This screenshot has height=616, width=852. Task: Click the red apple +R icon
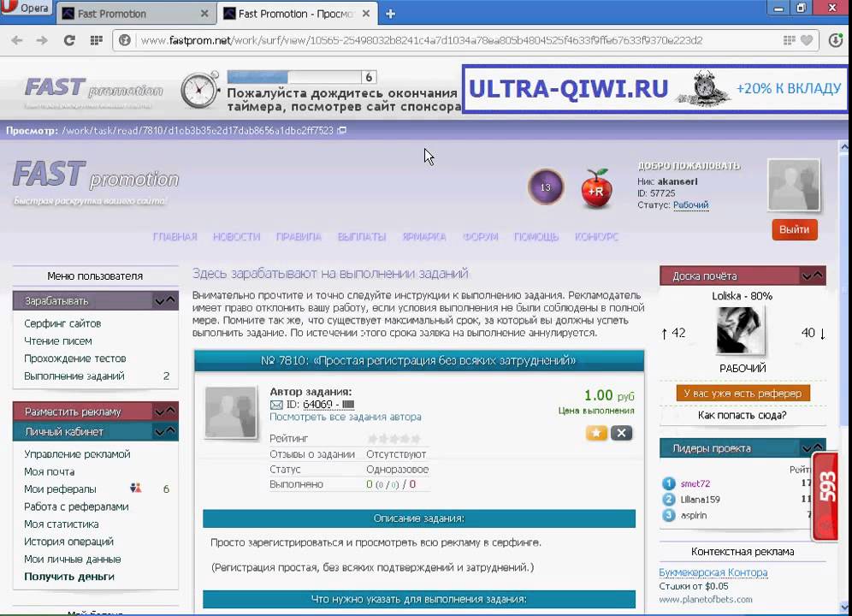pos(596,189)
